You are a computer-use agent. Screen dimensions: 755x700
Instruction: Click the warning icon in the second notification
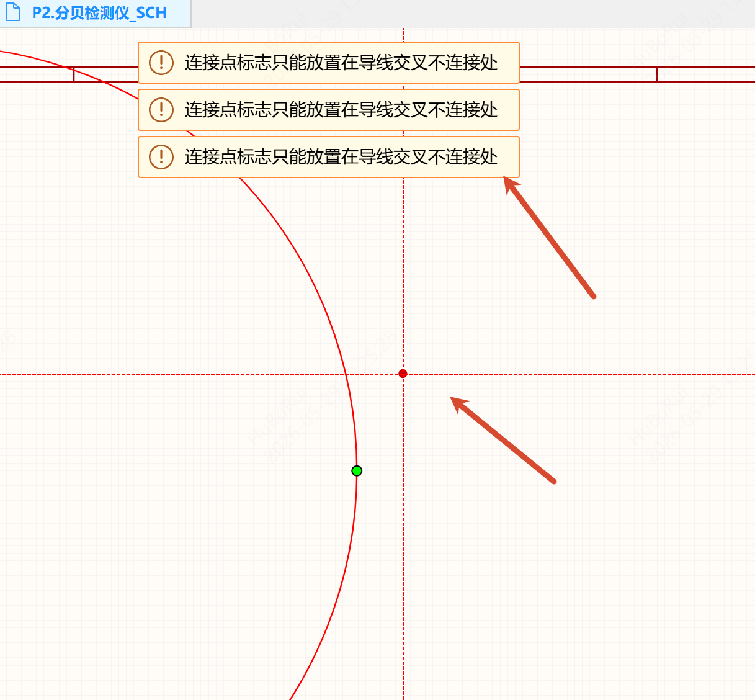coord(161,110)
